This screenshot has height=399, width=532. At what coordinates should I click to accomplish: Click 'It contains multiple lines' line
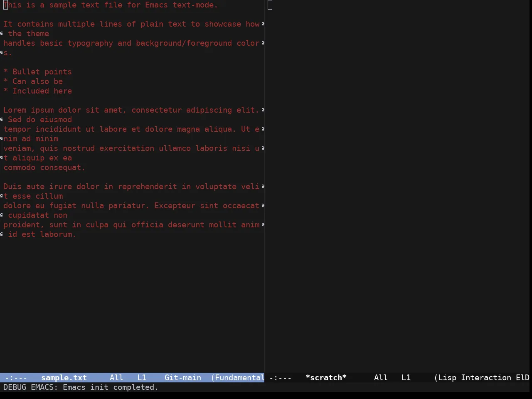pyautogui.click(x=131, y=24)
